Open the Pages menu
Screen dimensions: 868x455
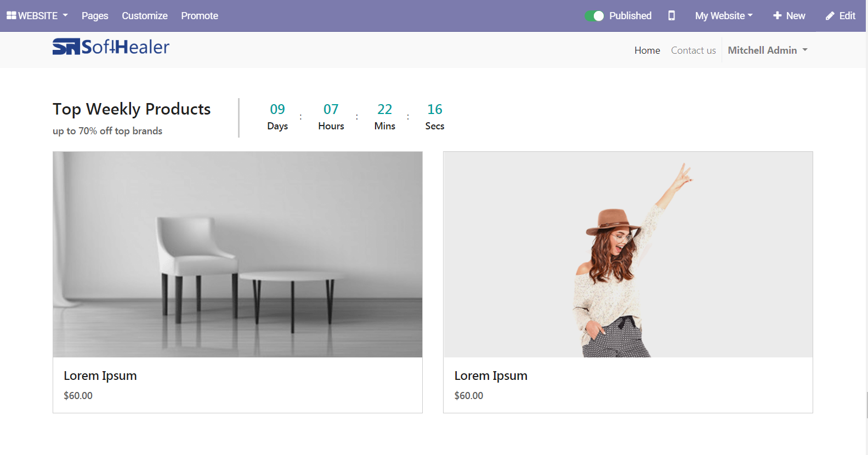[95, 16]
